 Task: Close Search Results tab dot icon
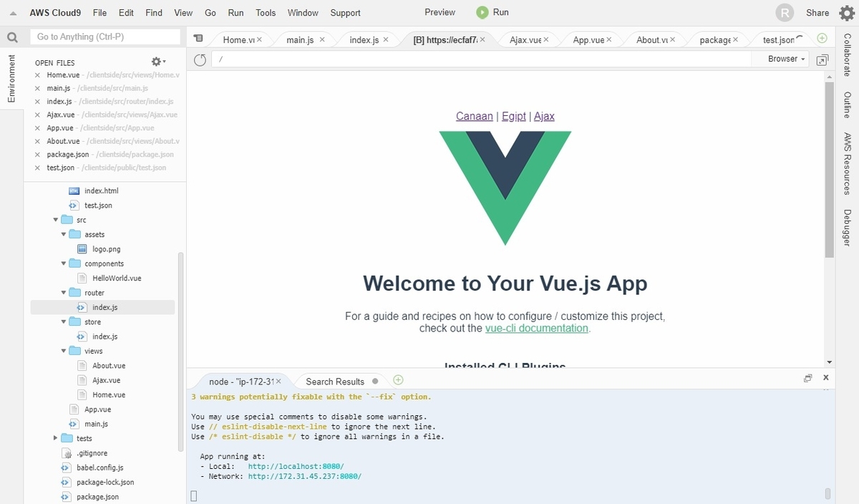375,382
